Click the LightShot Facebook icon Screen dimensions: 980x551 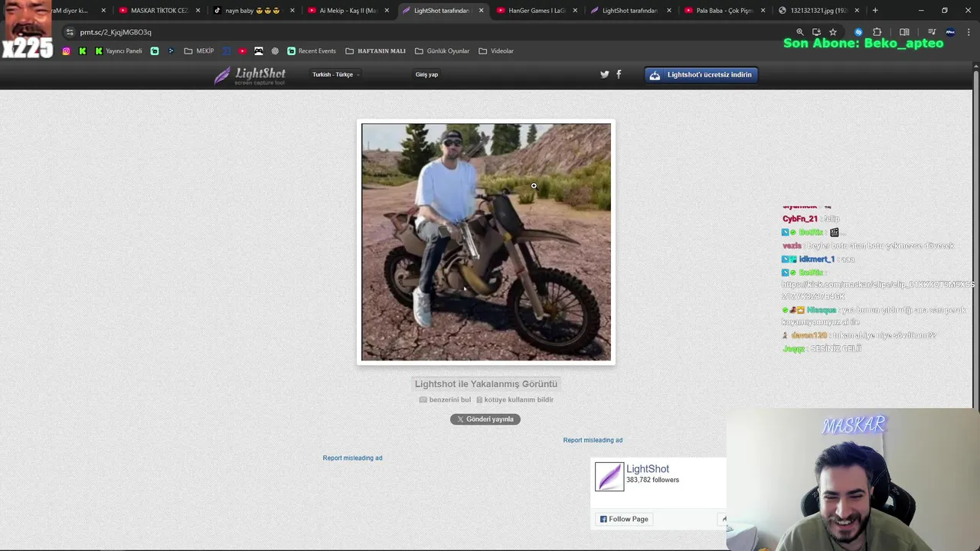(619, 74)
